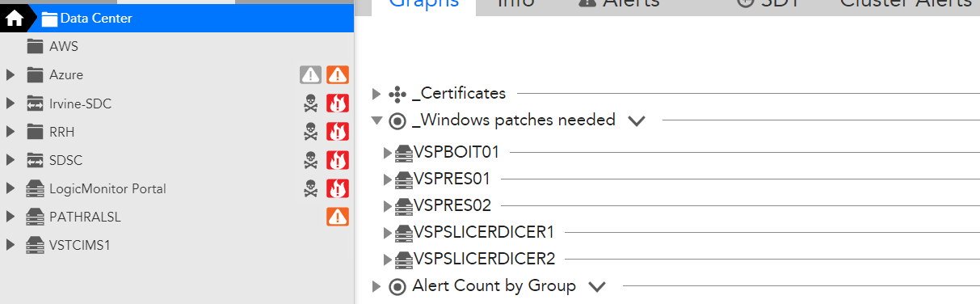Viewport: 980px width, 304px height.
Task: Click Azure orange error alert icon
Action: (x=337, y=75)
